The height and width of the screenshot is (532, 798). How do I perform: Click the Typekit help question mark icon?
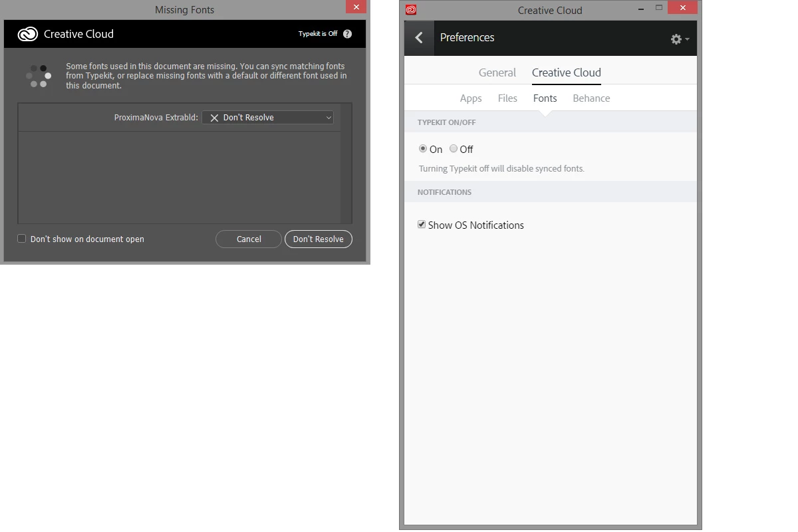tap(347, 34)
